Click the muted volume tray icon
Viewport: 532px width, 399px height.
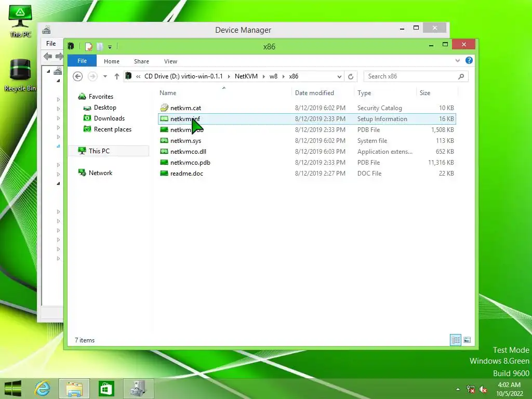(483, 389)
